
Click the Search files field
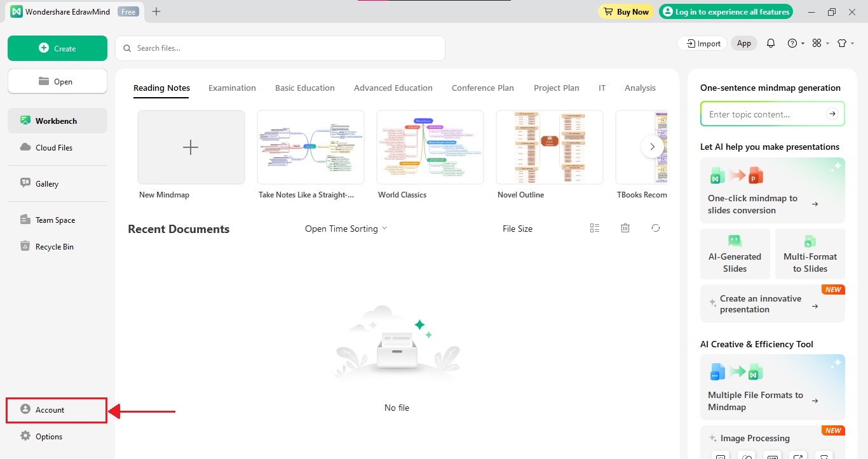pyautogui.click(x=280, y=48)
